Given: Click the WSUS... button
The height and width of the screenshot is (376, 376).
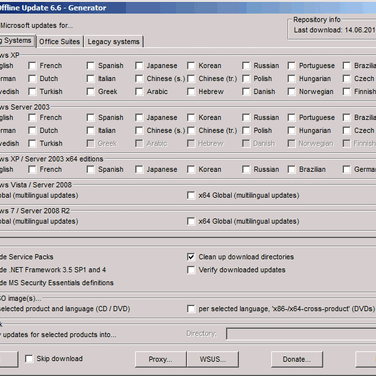Looking at the screenshot, I should [213, 359].
